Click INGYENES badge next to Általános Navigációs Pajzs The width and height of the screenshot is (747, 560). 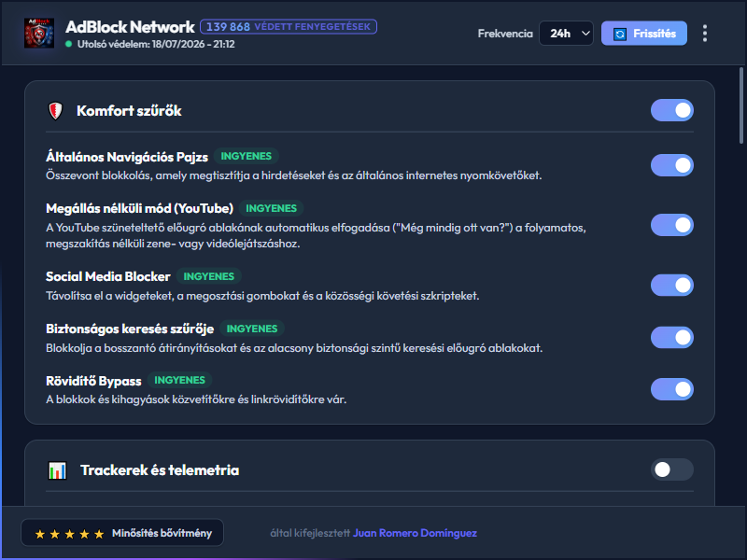[x=246, y=156]
